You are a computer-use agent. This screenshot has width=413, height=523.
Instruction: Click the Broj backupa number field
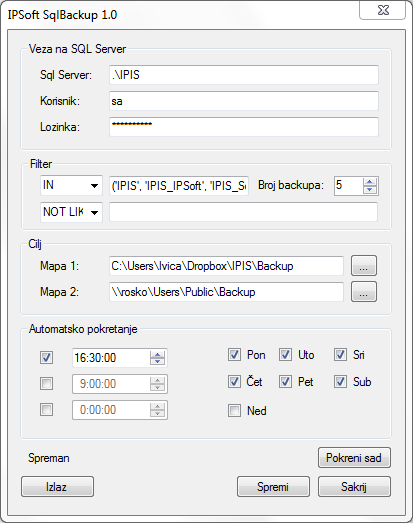point(349,186)
